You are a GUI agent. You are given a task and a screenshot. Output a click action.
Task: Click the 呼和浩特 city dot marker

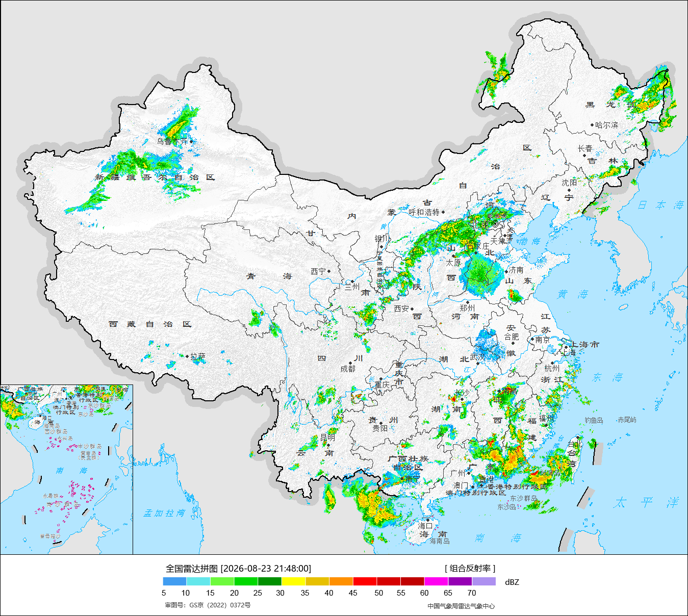pos(443,212)
